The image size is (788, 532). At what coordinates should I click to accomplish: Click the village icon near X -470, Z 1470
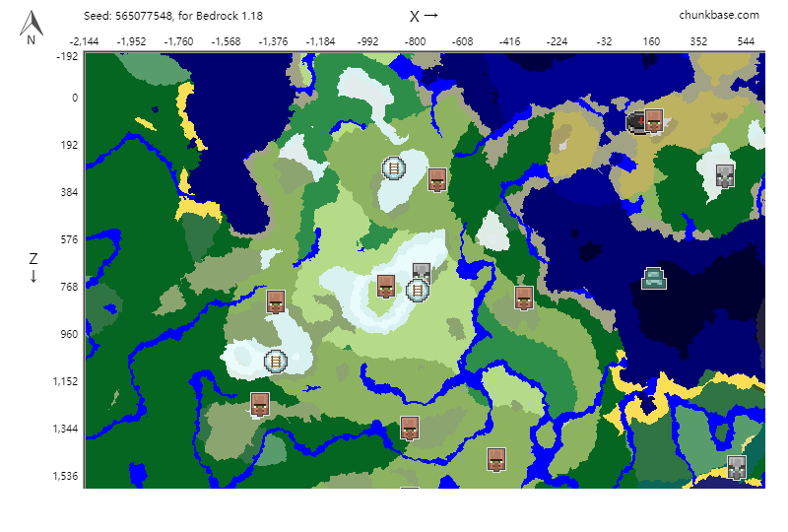pyautogui.click(x=496, y=460)
